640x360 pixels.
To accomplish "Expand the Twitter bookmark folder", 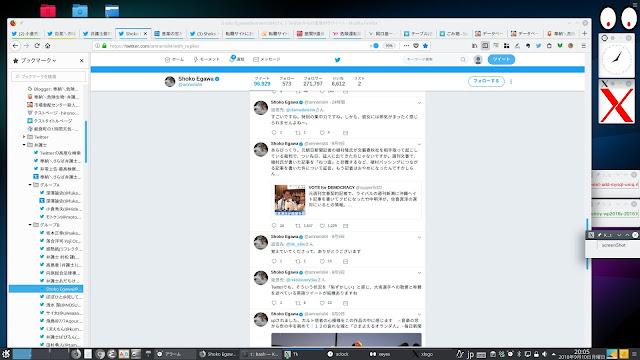I will pos(24,137).
